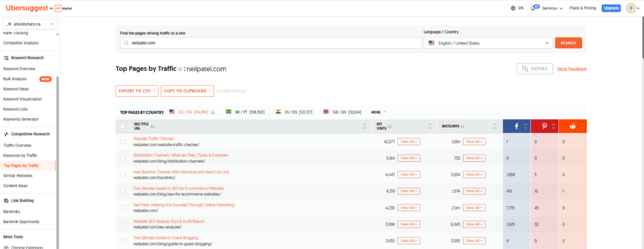Check the Guide to Guest Blogging row checkbox

122,241
